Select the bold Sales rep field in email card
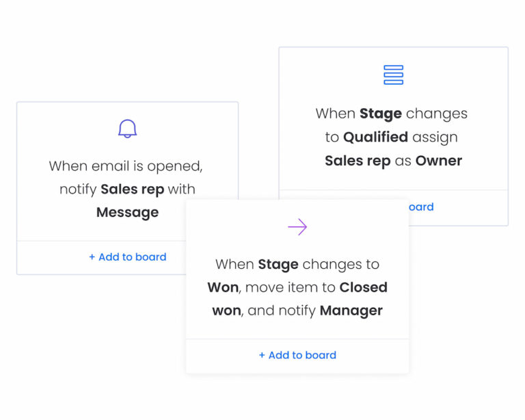The image size is (525, 420). tap(132, 189)
